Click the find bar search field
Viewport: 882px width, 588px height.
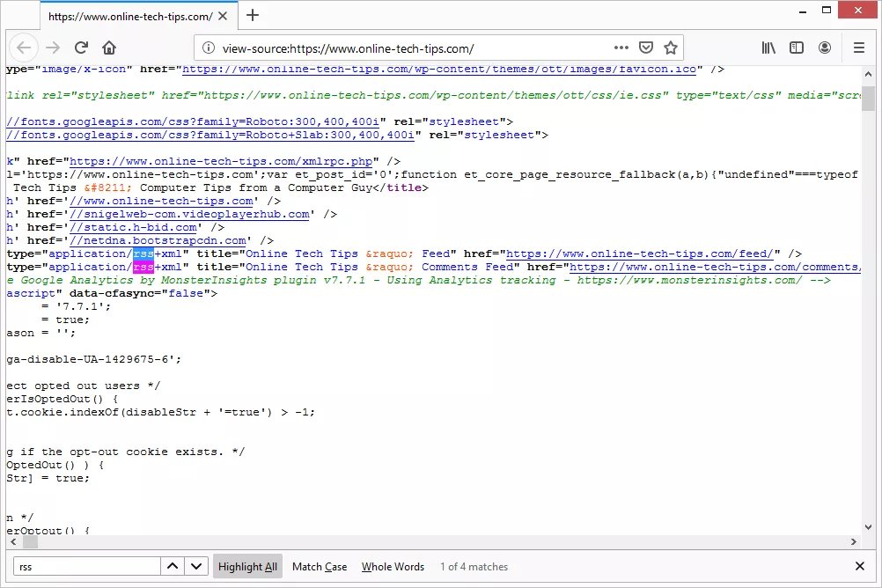tap(86, 566)
